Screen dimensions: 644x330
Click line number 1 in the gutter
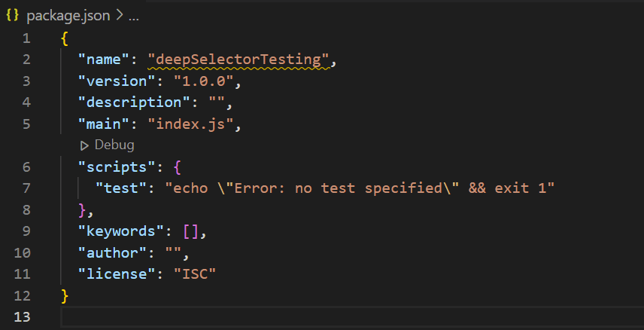tap(26, 38)
